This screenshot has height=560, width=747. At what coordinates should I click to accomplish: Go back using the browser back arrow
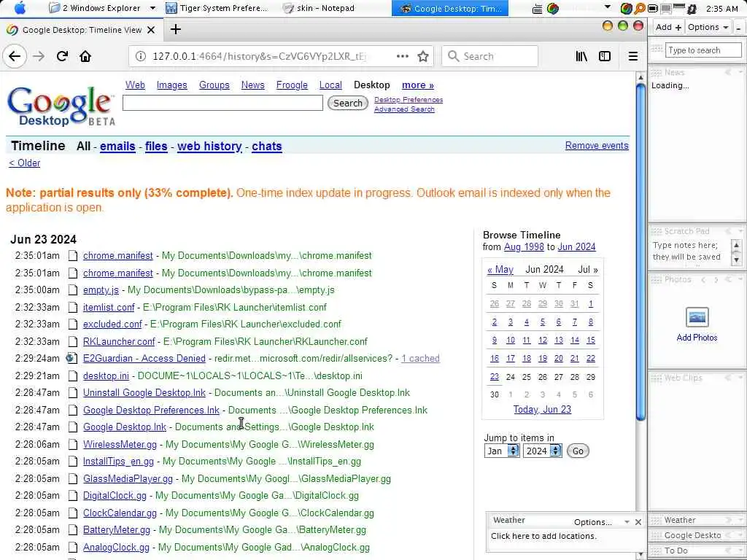coord(15,56)
